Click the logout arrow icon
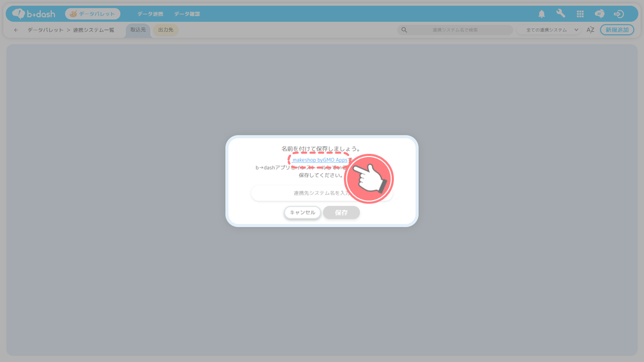This screenshot has height=362, width=644. [x=618, y=14]
